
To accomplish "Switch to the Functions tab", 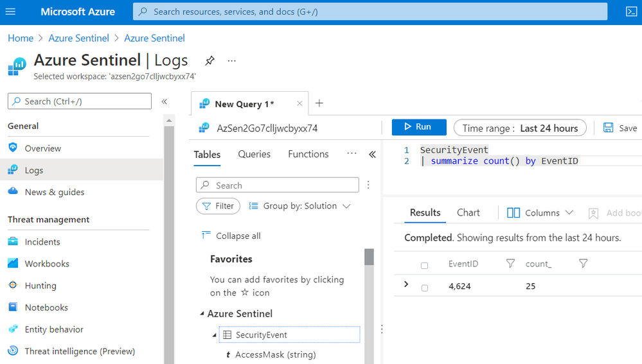I will (308, 154).
